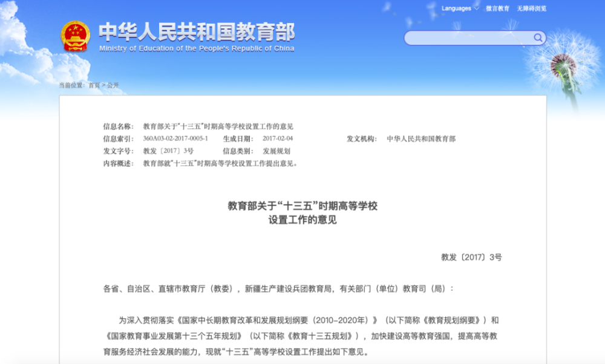Click the 信息类别 value 发展规划
The image size is (605, 364).
click(276, 151)
